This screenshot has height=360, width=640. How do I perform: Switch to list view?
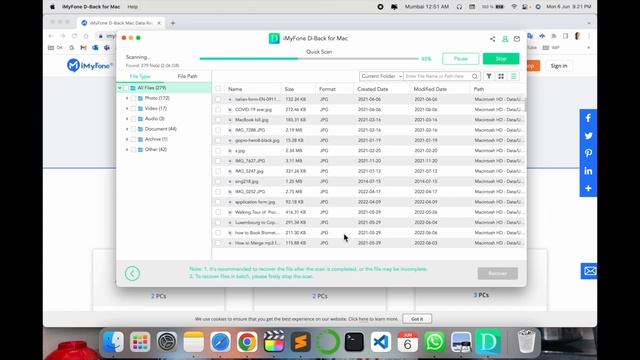tap(513, 76)
